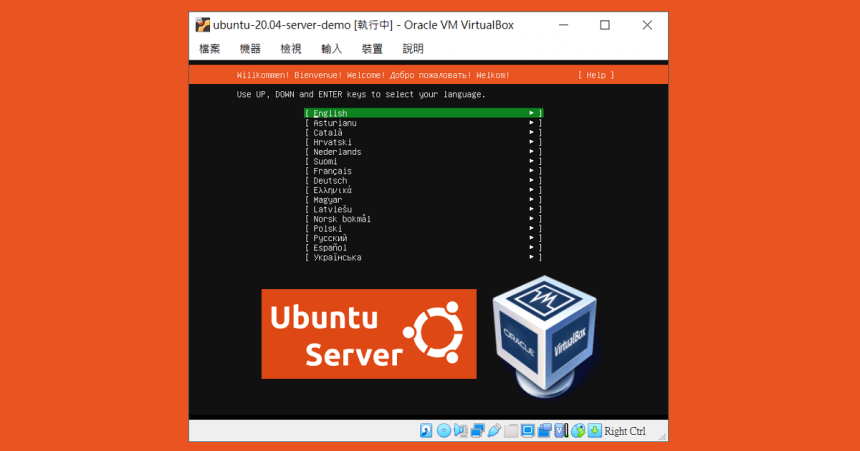Click the keyboard capture green arrow icon
860x451 pixels.
click(x=595, y=431)
